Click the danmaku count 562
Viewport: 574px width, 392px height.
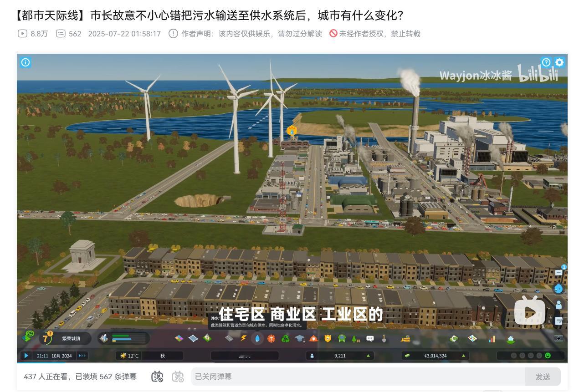click(69, 34)
